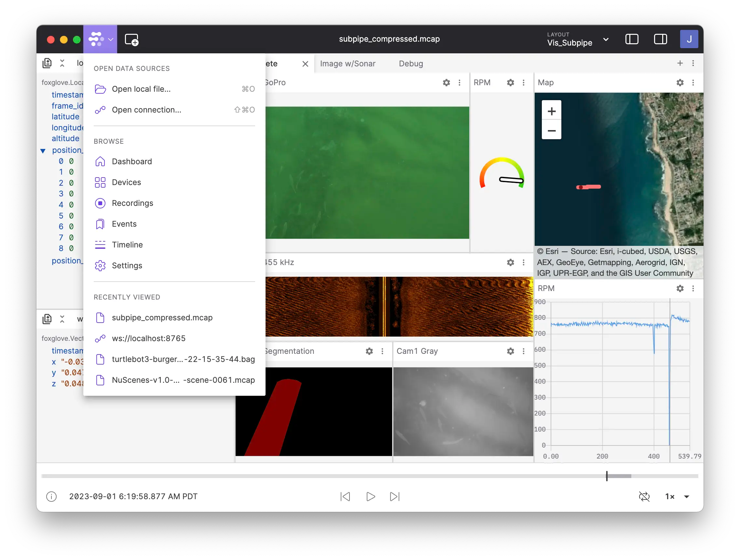Open the Foxglove app logo menu
The height and width of the screenshot is (560, 740).
[100, 39]
